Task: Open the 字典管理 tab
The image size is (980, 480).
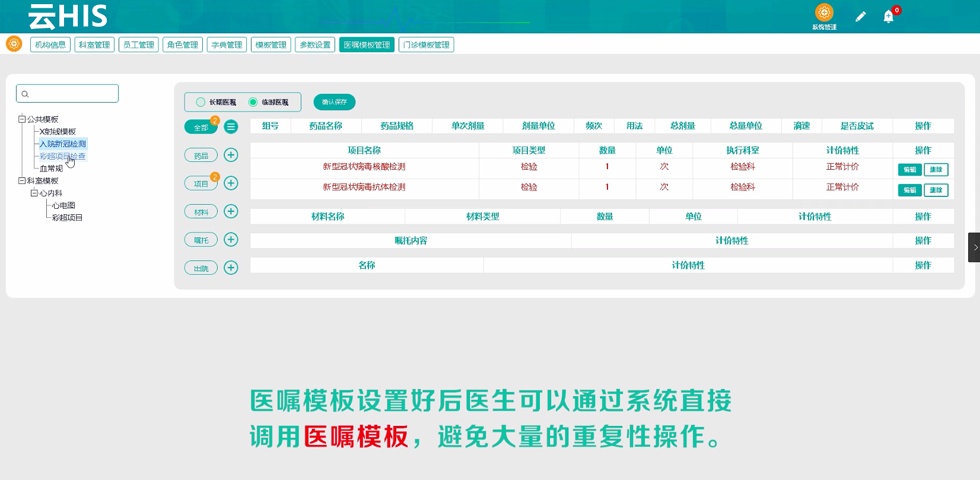Action: point(227,44)
